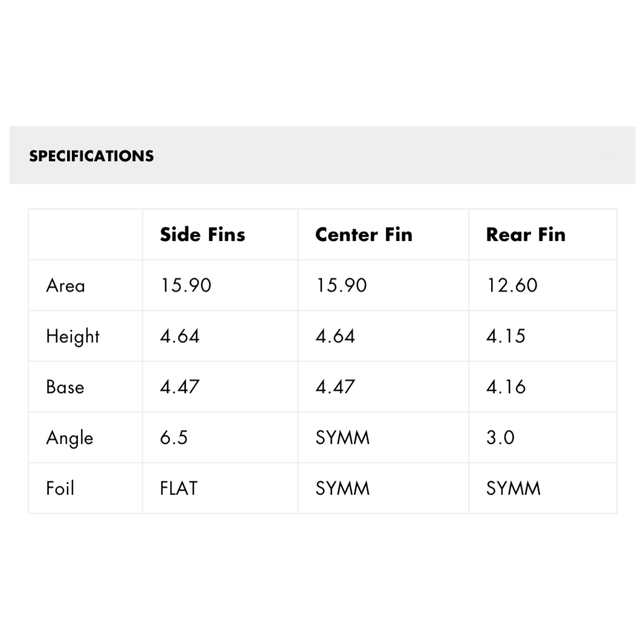644x644 pixels.
Task: Select the FLAT foil value for Side Fins
Action: (x=178, y=488)
